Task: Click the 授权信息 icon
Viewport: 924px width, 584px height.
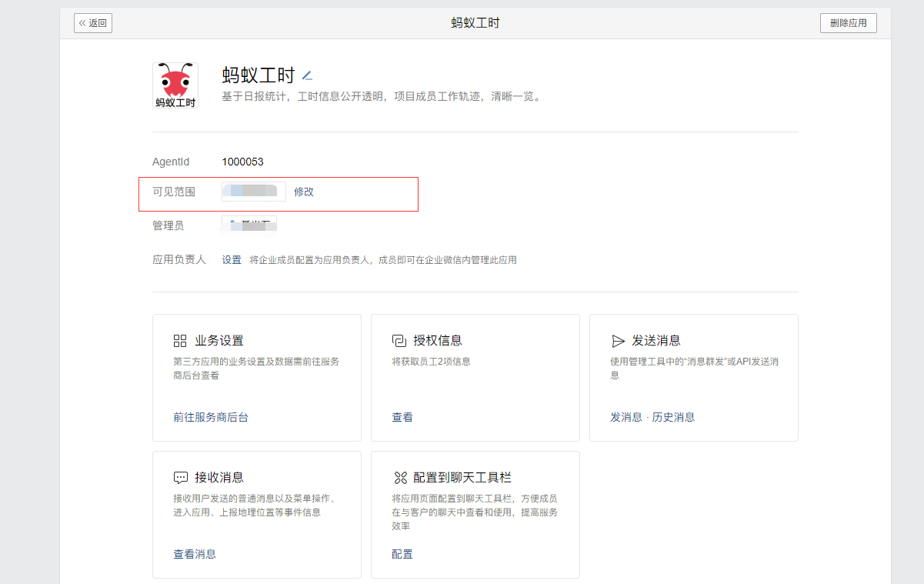Action: click(399, 341)
